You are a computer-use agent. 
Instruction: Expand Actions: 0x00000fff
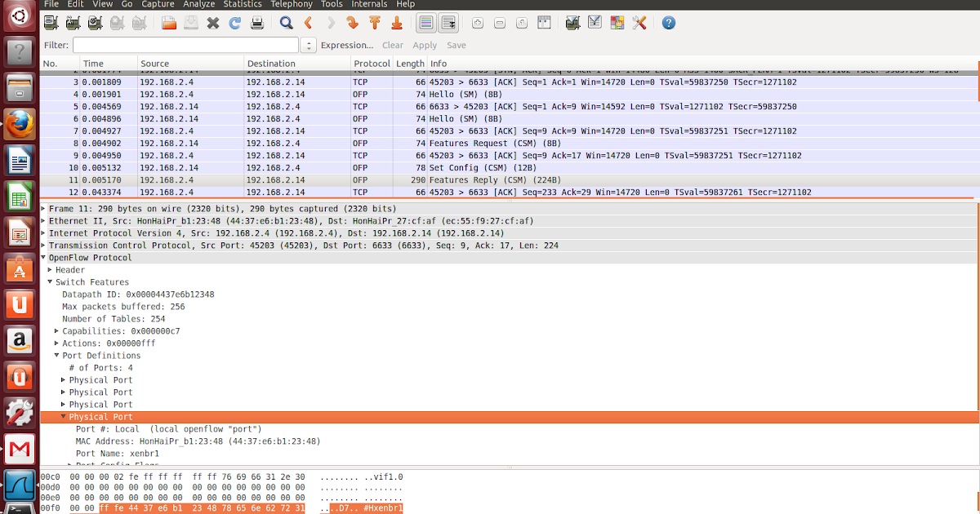click(56, 343)
